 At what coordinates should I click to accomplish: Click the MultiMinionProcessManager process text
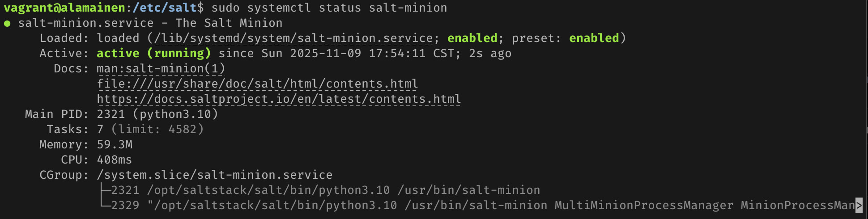644,205
